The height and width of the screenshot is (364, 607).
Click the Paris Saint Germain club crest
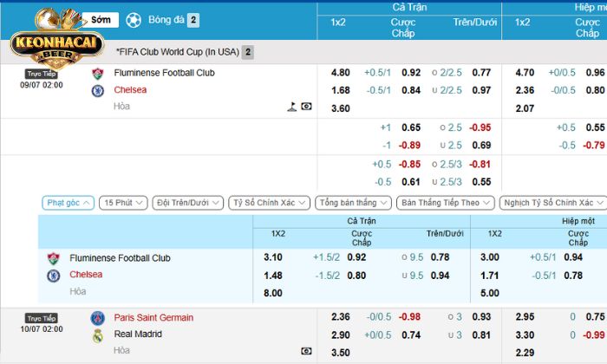tap(97, 318)
